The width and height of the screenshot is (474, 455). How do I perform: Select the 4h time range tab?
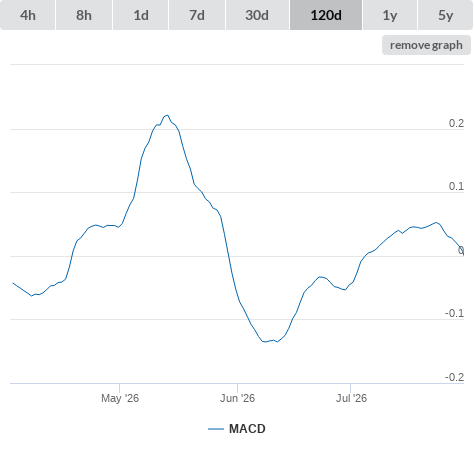(28, 15)
